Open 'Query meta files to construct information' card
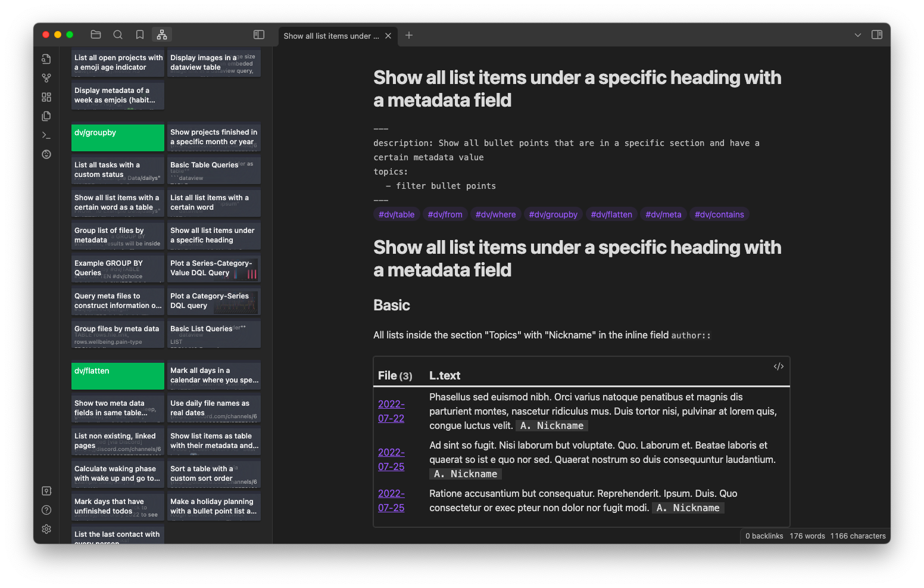The height and width of the screenshot is (588, 924). click(118, 301)
